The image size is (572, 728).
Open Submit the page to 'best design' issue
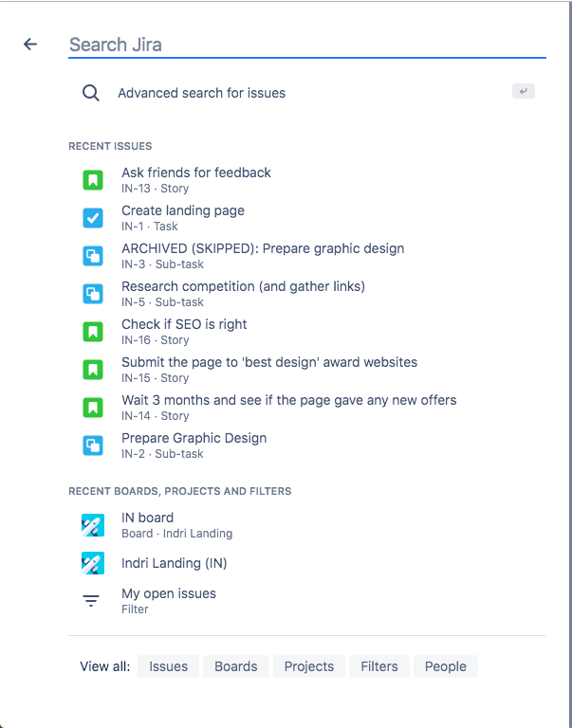(x=307, y=370)
